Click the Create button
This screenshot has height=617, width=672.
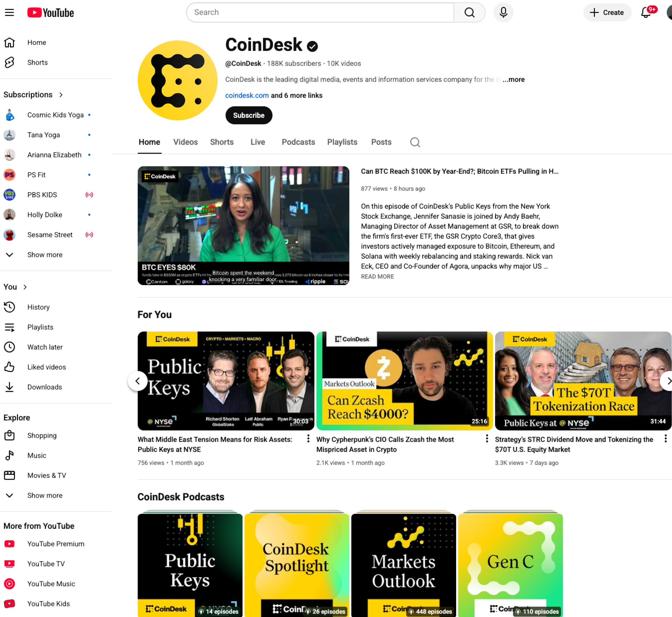pyautogui.click(x=607, y=12)
